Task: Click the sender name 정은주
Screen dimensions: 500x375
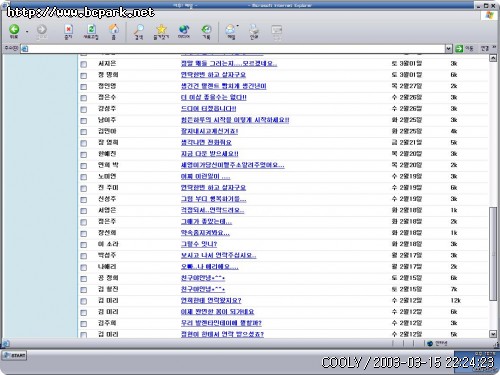Action: click(x=107, y=221)
